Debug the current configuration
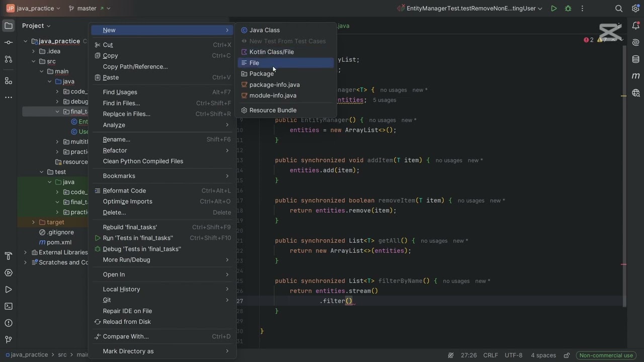The image size is (644, 362). click(x=568, y=9)
